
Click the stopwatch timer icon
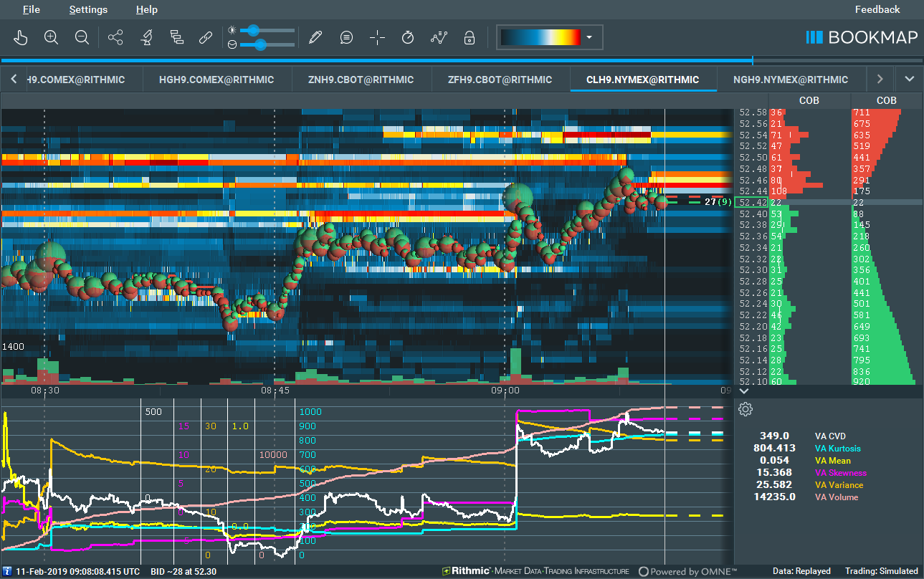[x=408, y=37]
